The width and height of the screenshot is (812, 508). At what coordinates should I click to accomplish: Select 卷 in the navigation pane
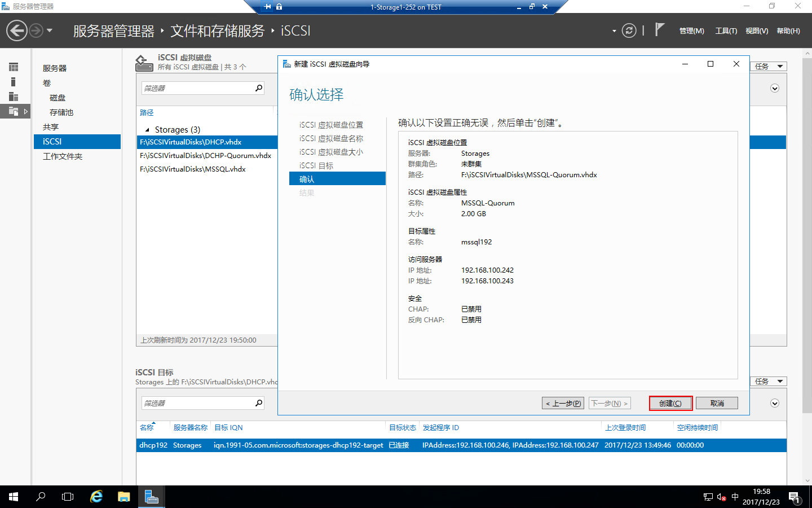(x=47, y=83)
